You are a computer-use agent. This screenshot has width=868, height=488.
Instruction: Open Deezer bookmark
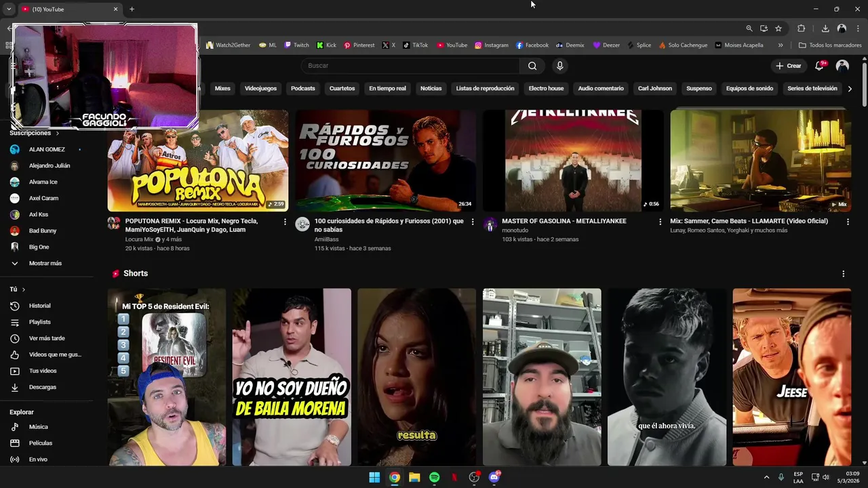tap(606, 45)
